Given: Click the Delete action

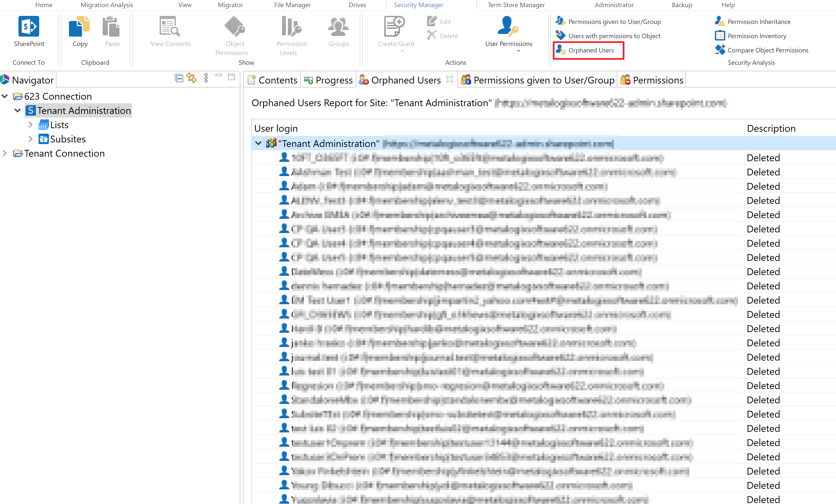Looking at the screenshot, I should pyautogui.click(x=442, y=35).
